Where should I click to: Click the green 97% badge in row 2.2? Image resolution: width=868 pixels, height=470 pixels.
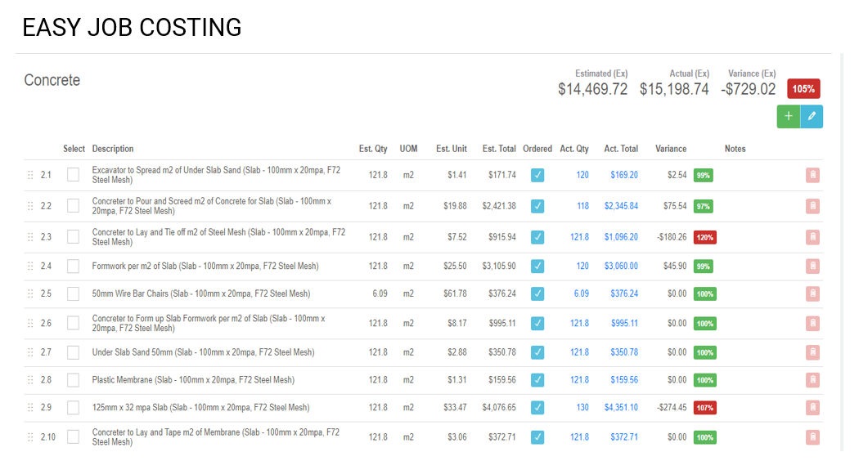[703, 206]
